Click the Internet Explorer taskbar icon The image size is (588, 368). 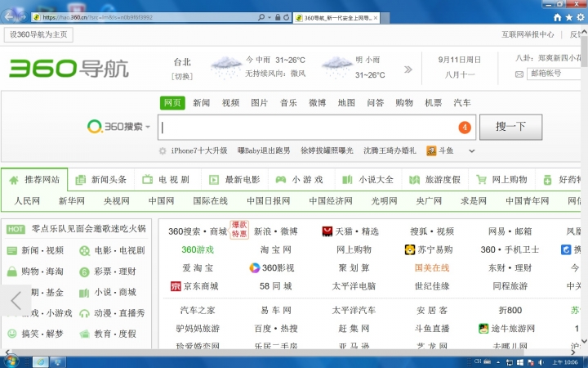[41, 362]
